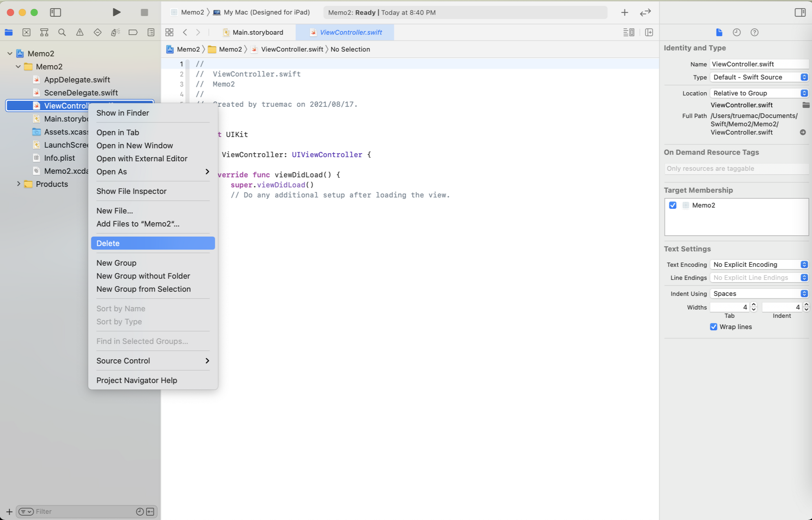The height and width of the screenshot is (520, 812).
Task: Choose Delete from the context menu
Action: 108,243
